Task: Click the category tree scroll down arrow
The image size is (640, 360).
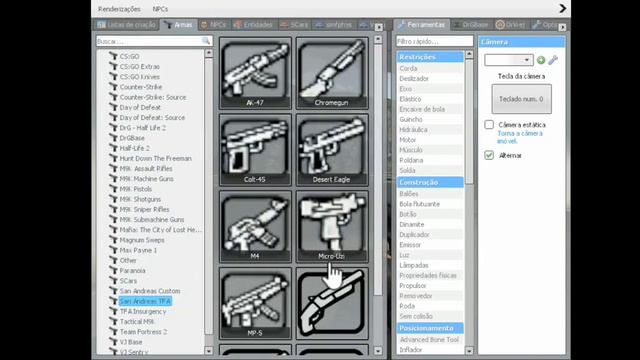Action: (209, 351)
